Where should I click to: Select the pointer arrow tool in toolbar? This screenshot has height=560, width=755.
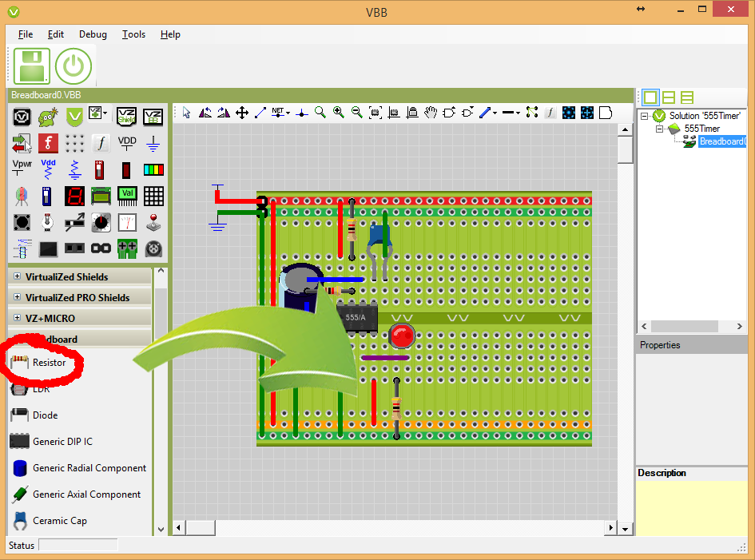point(186,113)
